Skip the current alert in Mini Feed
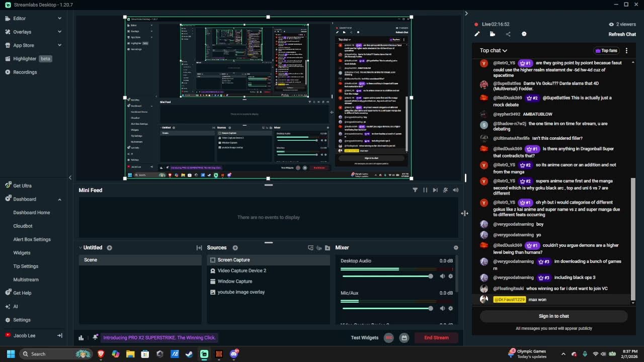 435,190
